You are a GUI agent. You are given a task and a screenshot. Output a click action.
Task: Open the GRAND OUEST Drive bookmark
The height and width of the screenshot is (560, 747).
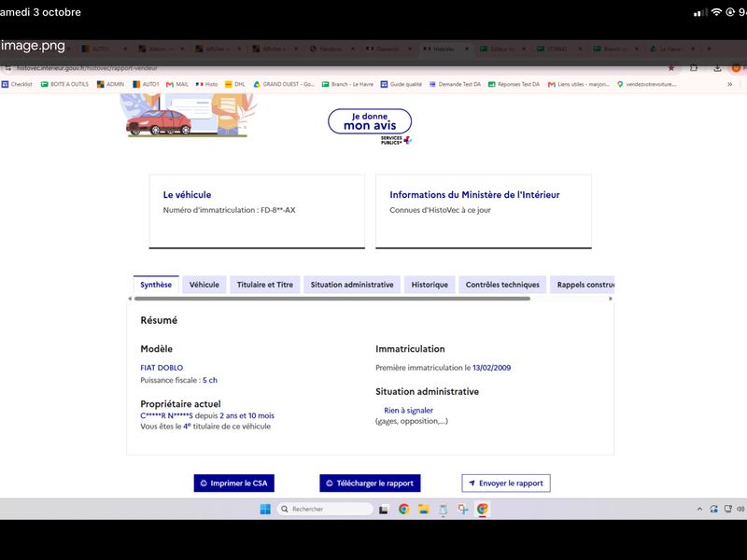coord(284,84)
